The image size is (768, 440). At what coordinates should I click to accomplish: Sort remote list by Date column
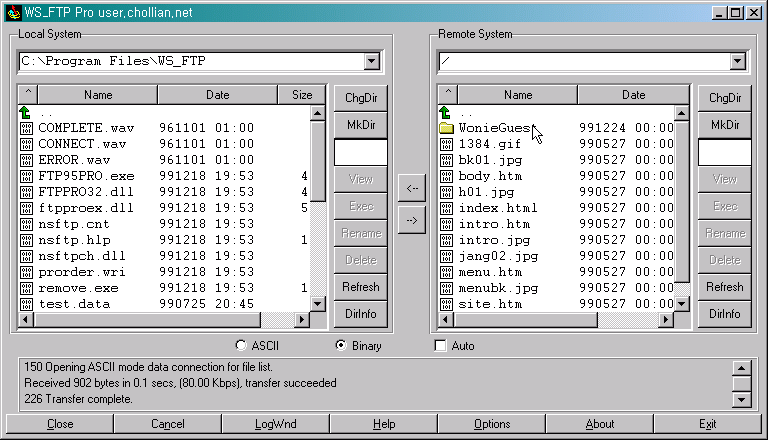coord(633,95)
